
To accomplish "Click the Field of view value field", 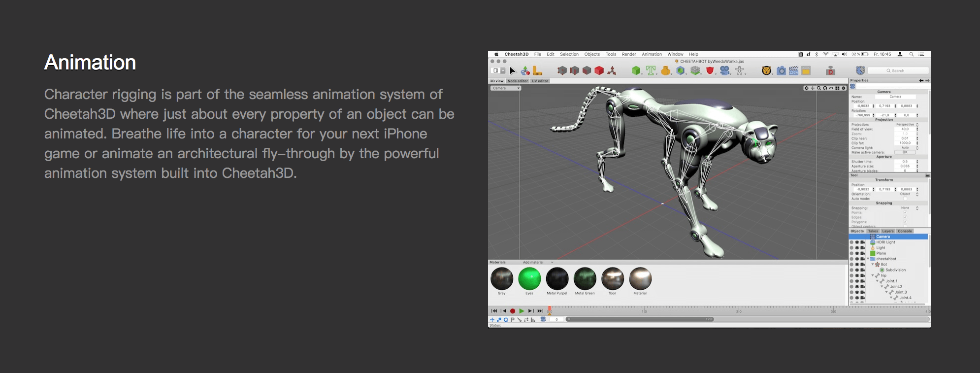I will click(x=905, y=129).
